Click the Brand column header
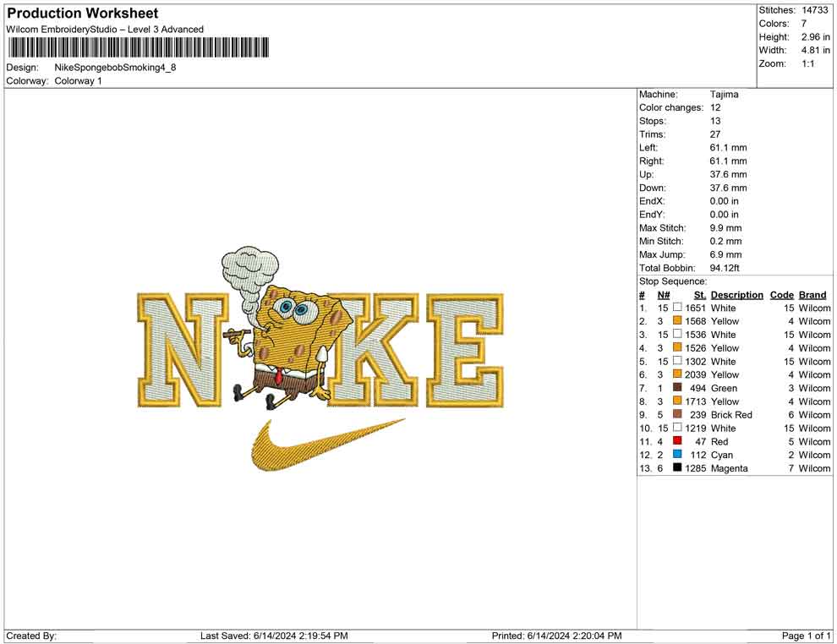 812,295
